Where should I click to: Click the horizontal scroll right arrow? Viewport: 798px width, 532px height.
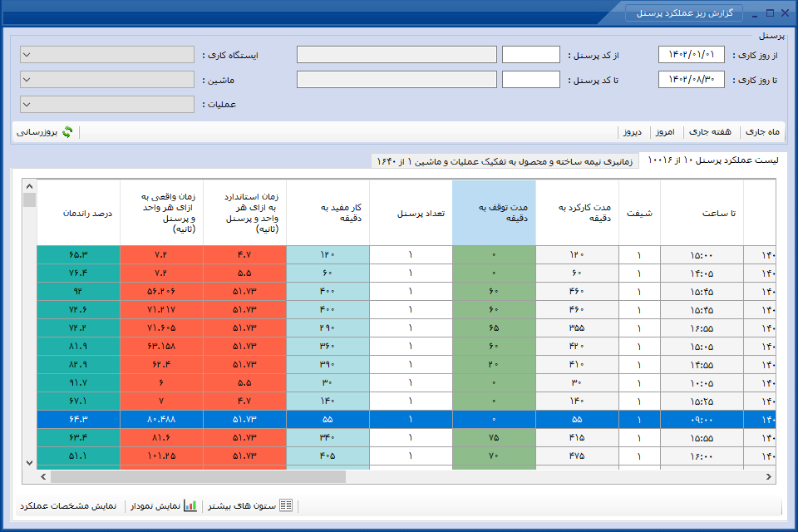(x=768, y=477)
